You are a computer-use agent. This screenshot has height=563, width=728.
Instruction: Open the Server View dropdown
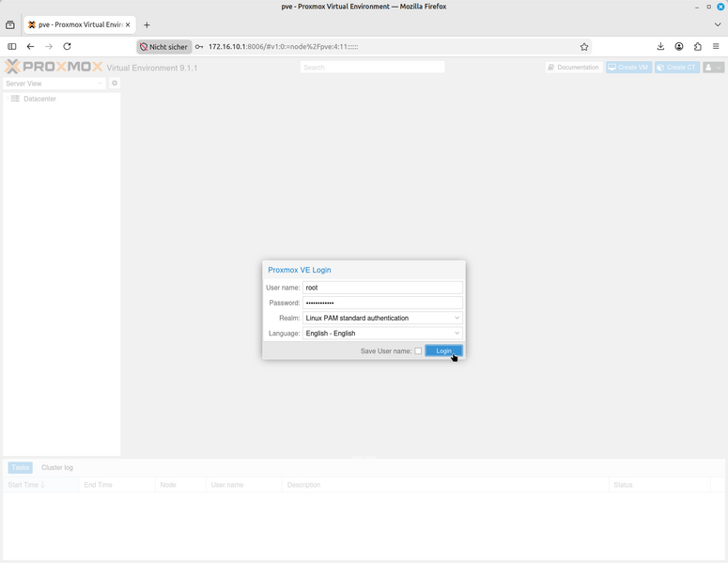click(x=54, y=83)
